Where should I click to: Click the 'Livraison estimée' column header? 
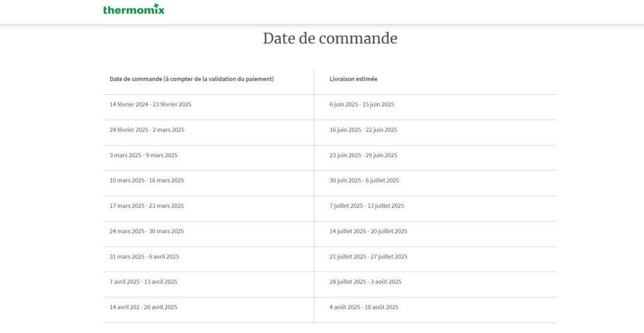click(x=353, y=79)
